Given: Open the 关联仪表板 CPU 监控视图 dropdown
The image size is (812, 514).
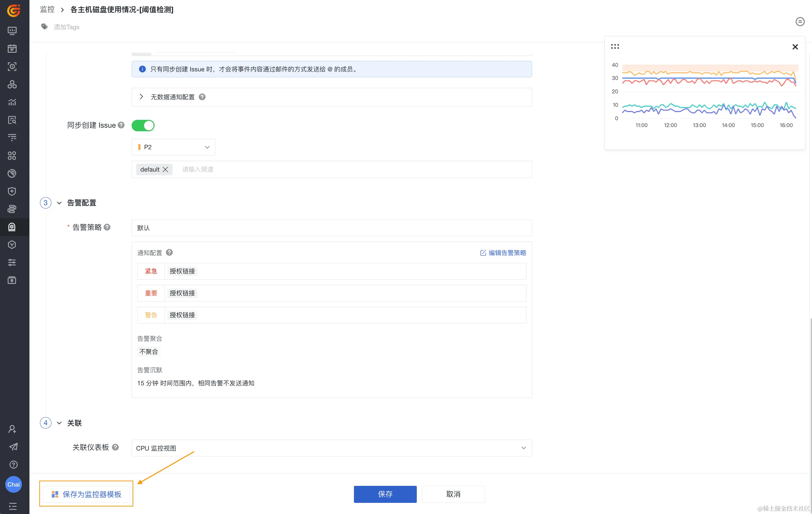Looking at the screenshot, I should (331, 448).
